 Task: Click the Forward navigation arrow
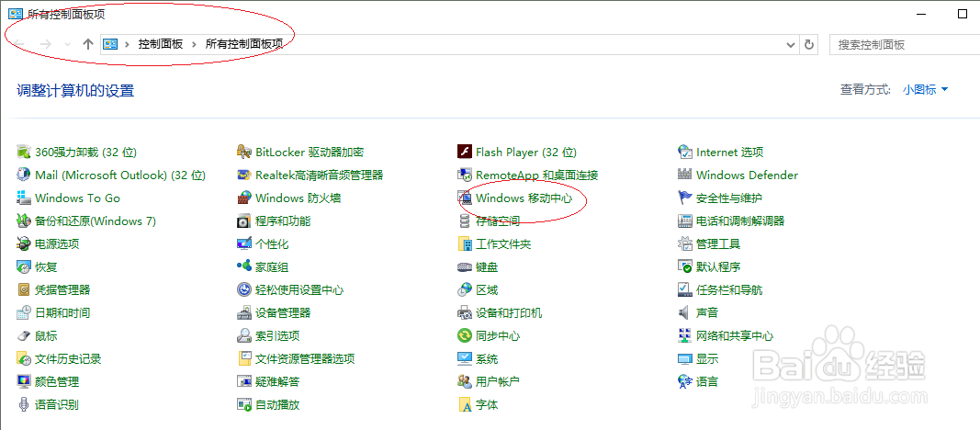pos(46,44)
